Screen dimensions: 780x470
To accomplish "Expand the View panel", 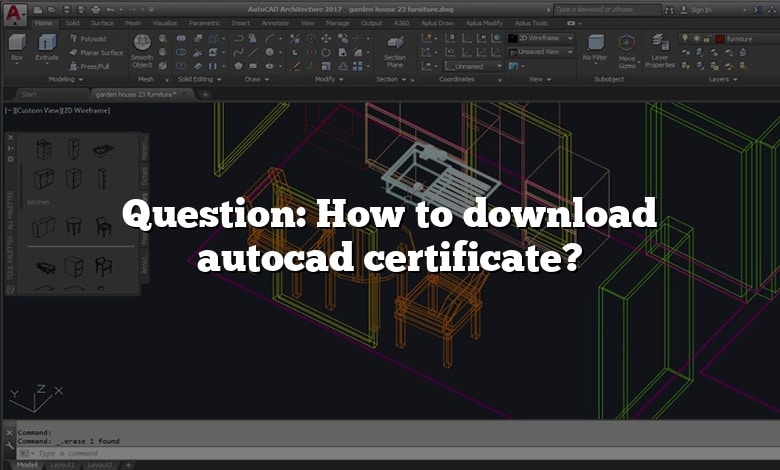I will [540, 79].
